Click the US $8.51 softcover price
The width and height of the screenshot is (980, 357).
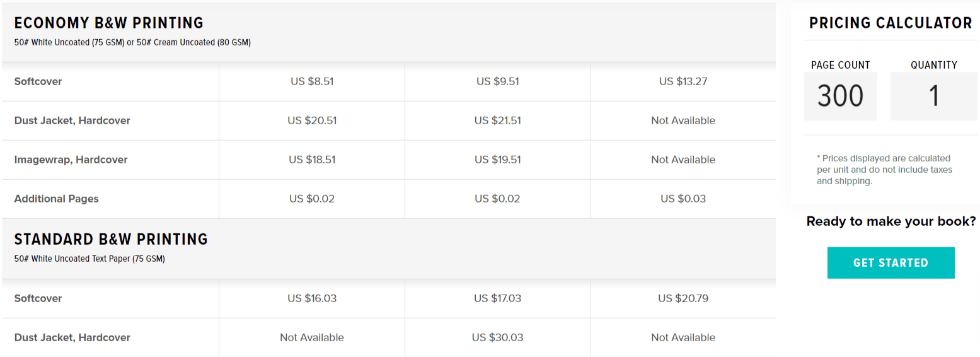point(312,81)
